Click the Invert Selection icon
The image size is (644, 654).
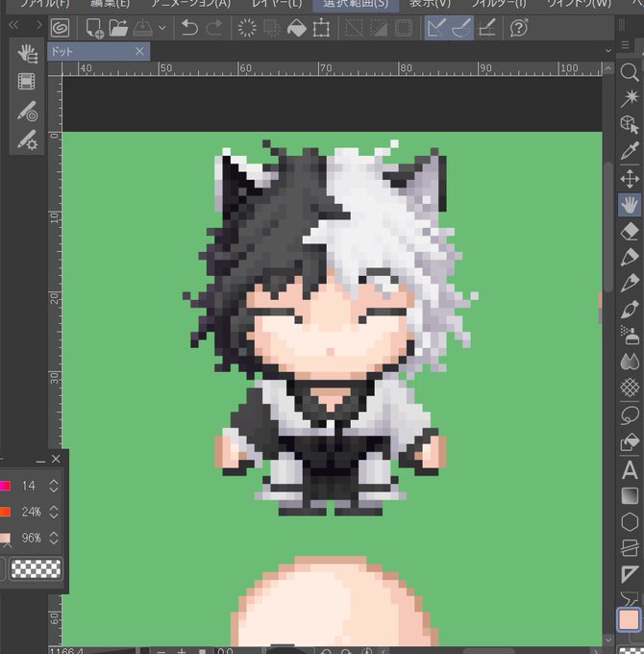(379, 28)
